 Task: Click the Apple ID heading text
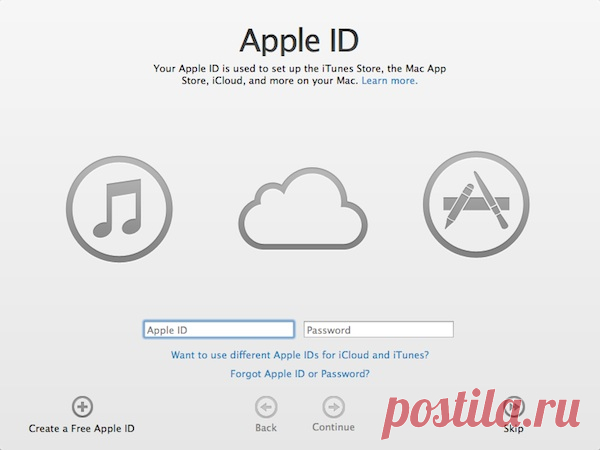coord(299,40)
